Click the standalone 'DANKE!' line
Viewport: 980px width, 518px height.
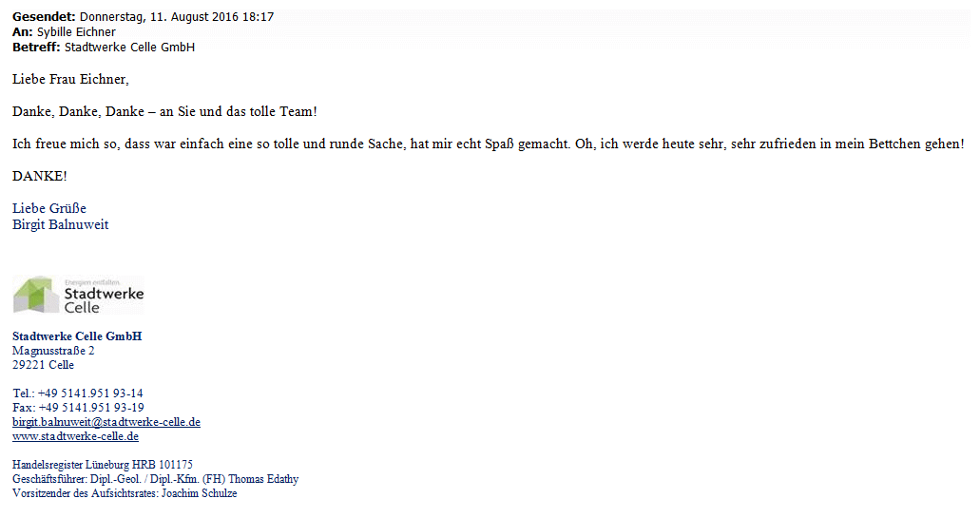[40, 177]
